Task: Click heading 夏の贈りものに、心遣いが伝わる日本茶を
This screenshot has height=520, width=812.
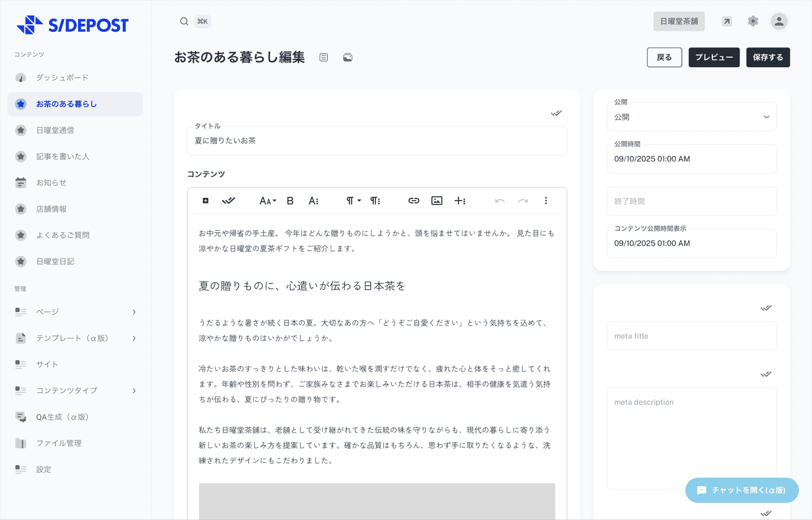Action: [302, 286]
